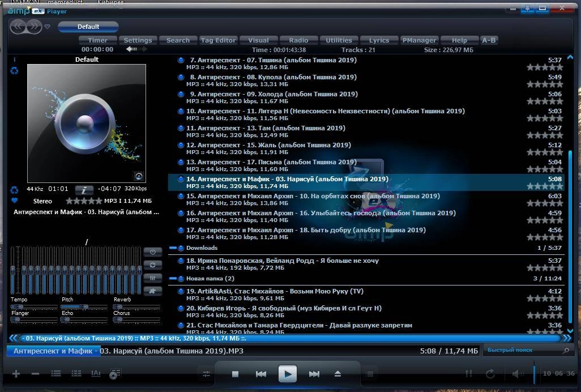Adjust the Tempo slider
This screenshot has height=392, width=581.
click(34, 307)
